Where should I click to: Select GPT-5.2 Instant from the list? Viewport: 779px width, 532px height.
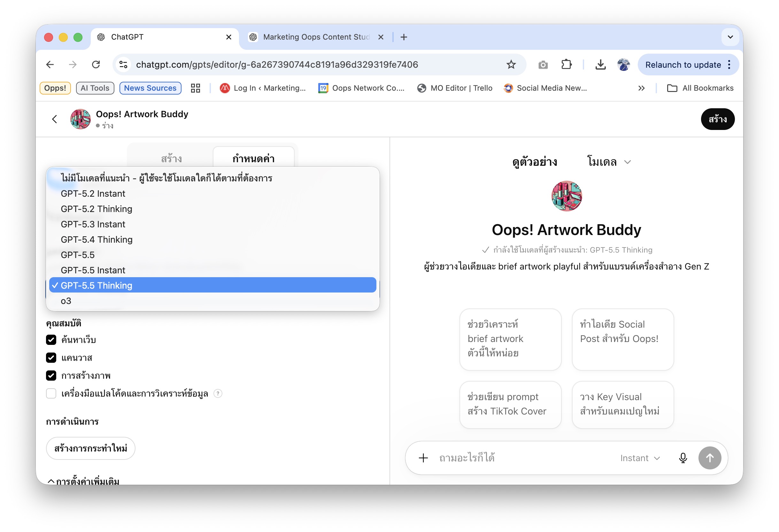tap(212, 194)
